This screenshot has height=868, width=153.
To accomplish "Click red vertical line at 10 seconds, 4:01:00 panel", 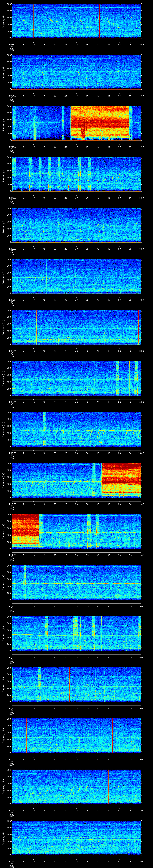I will (34, 21).
